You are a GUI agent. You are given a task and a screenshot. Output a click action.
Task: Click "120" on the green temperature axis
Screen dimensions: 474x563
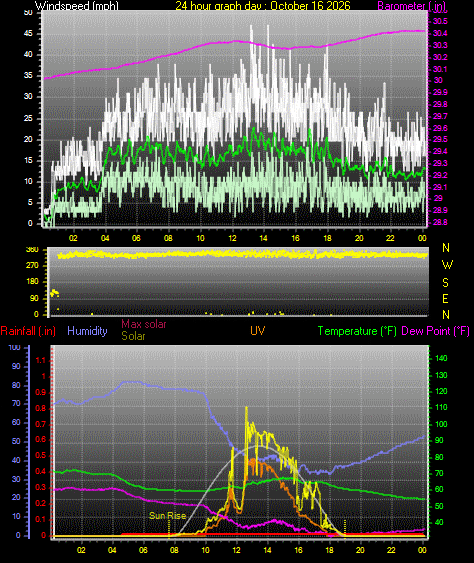441,391
